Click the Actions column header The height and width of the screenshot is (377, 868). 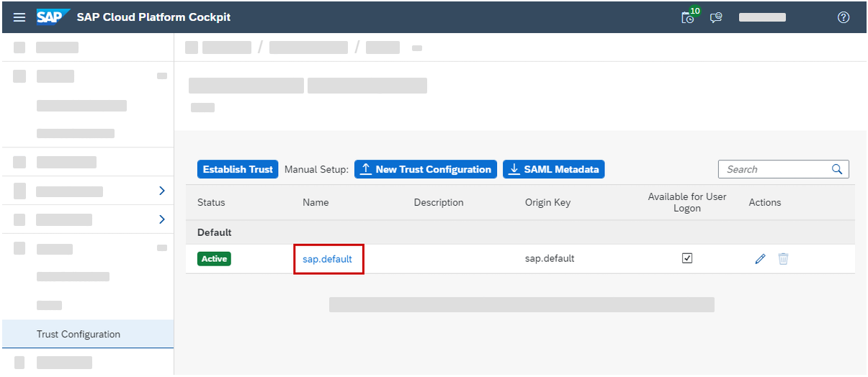(765, 202)
